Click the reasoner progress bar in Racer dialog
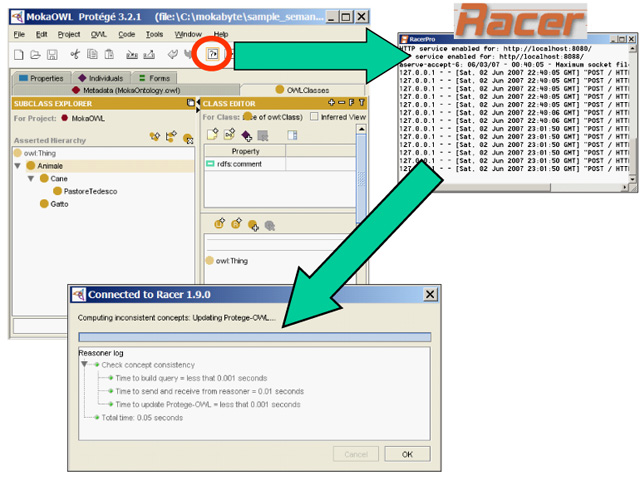The image size is (640, 480). [x=255, y=337]
